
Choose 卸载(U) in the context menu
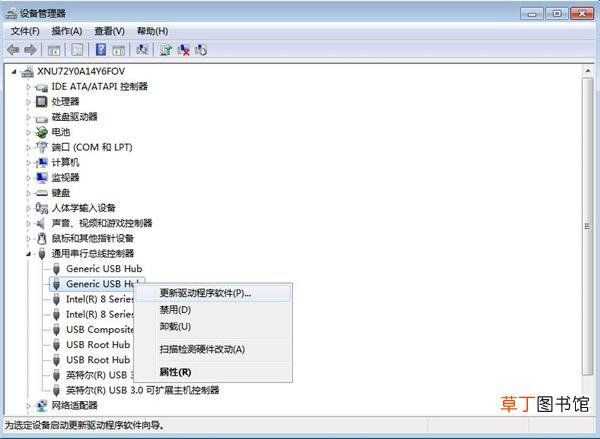tap(213, 326)
